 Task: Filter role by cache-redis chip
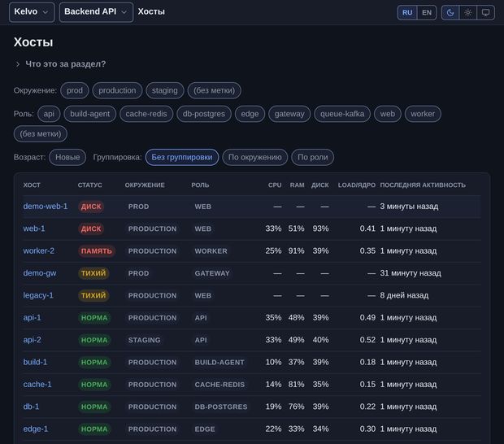click(146, 114)
